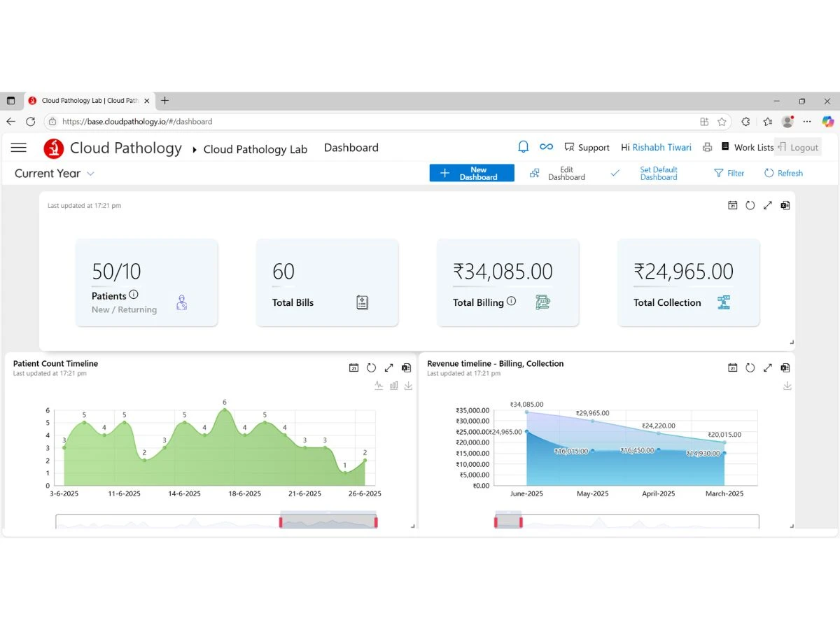Click the info icon next to Patients
Screen dimensions: 840x630
tap(134, 295)
